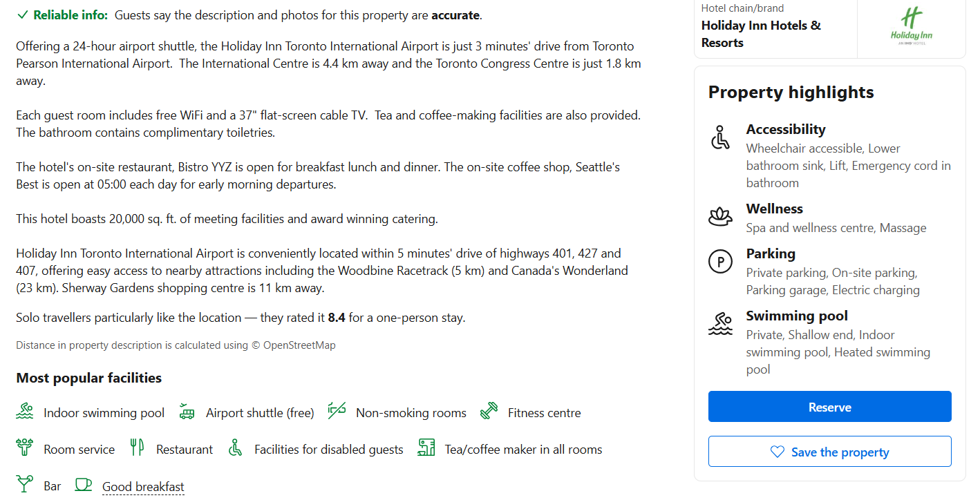Click the disabled guests facilities icon

coord(236,448)
